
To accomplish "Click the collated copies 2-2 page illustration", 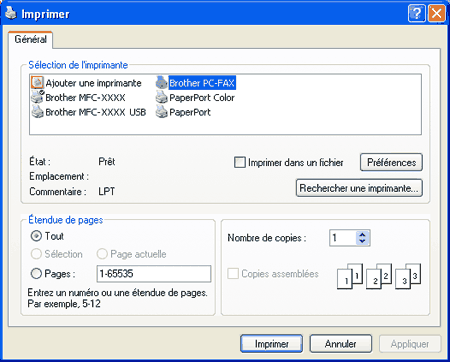I will coord(379,276).
